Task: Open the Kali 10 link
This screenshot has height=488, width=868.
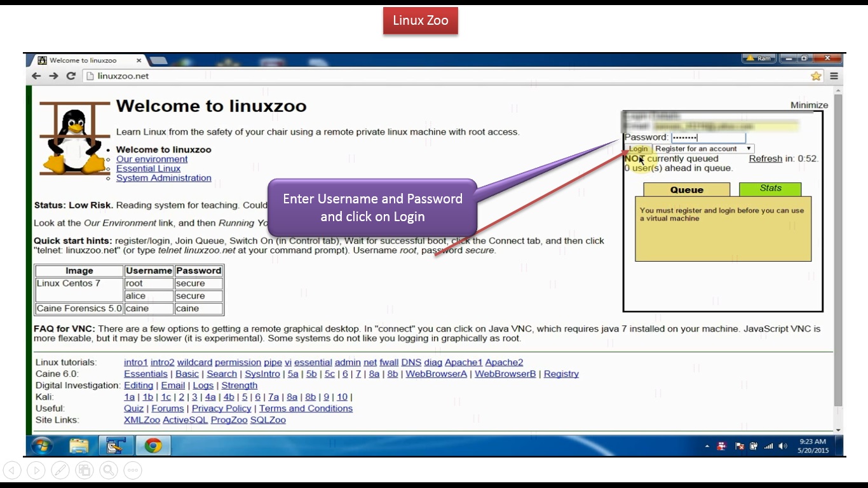Action: pyautogui.click(x=342, y=397)
